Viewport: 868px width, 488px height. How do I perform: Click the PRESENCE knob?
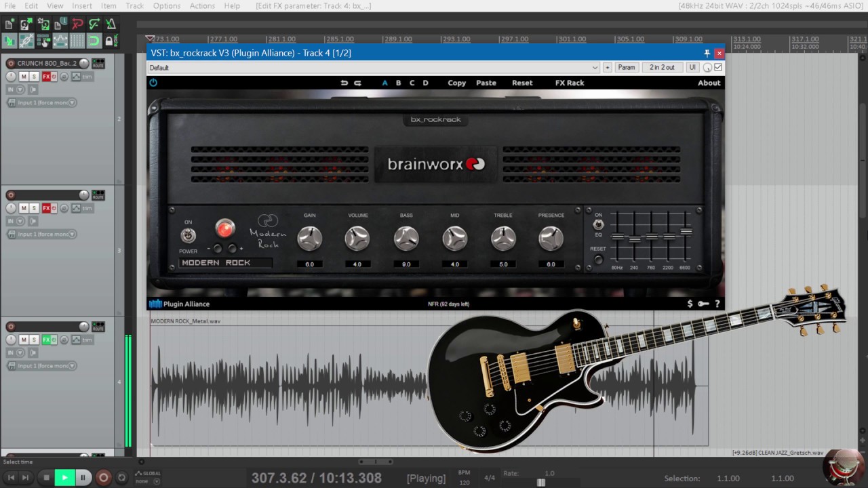[x=551, y=238]
